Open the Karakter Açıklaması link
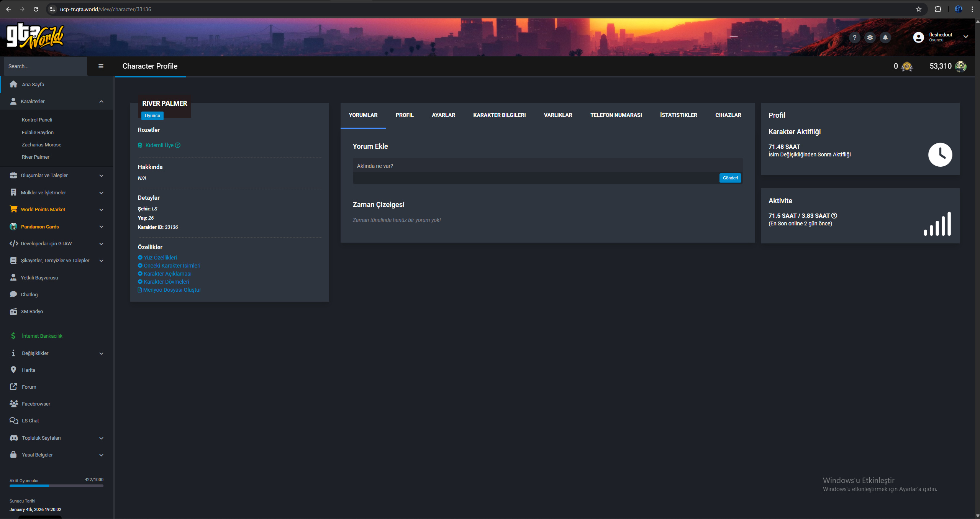The image size is (980, 519). coord(167,274)
